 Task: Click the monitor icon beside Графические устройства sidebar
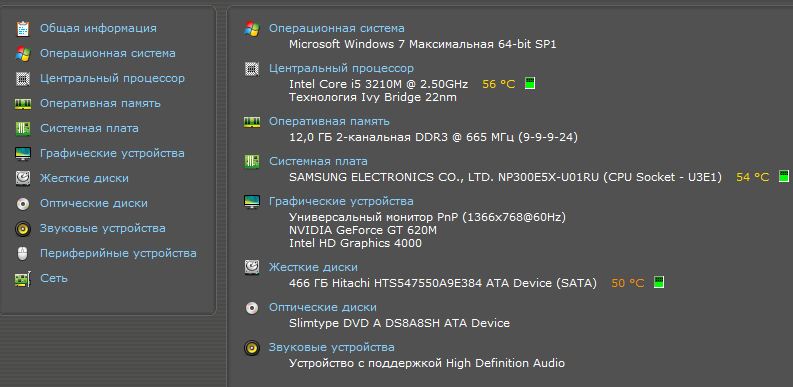point(23,154)
